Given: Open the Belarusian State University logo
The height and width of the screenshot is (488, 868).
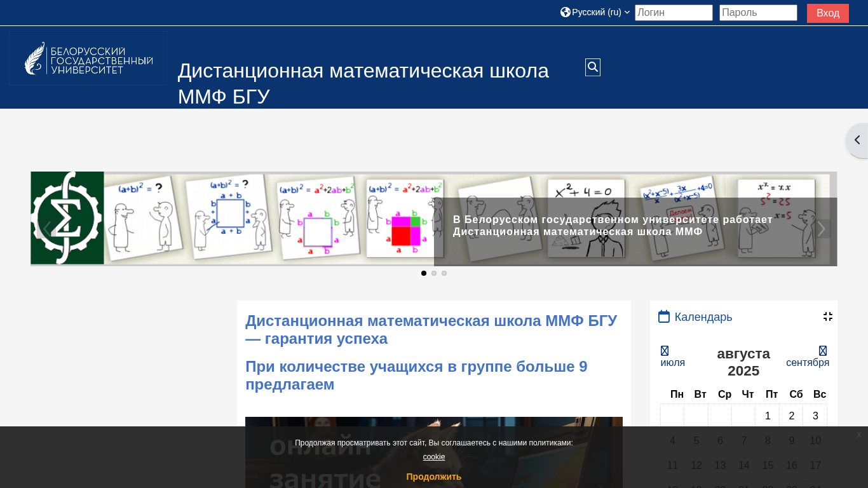Looking at the screenshot, I should 88,58.
